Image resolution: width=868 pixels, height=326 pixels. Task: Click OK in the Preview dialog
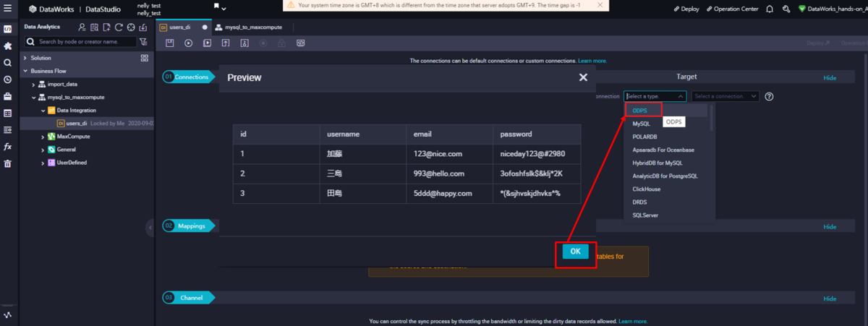click(x=575, y=251)
